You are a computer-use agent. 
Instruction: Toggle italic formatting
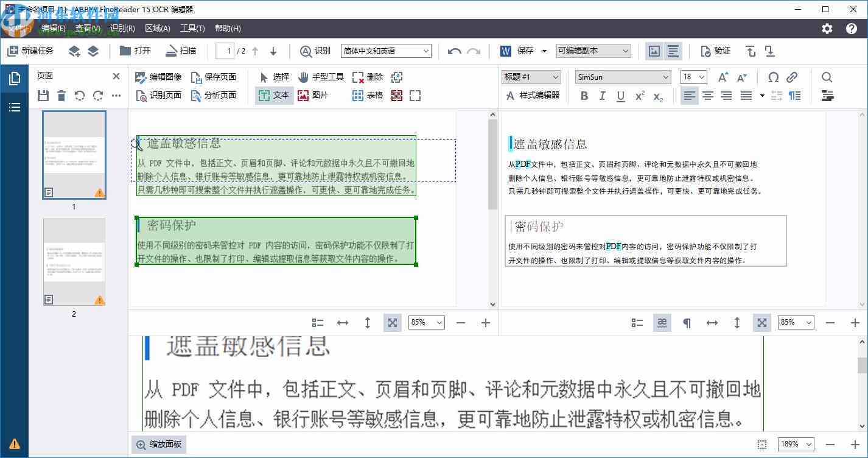603,96
